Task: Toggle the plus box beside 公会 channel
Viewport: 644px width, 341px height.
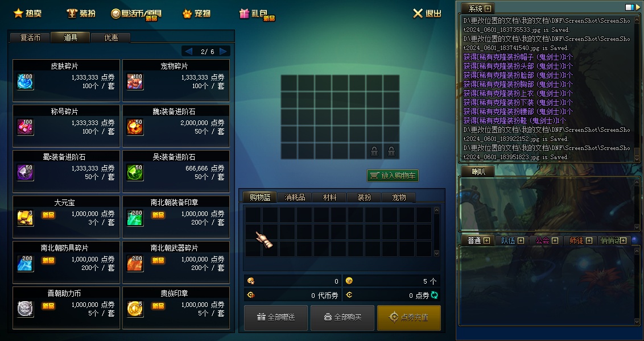Action: click(555, 240)
